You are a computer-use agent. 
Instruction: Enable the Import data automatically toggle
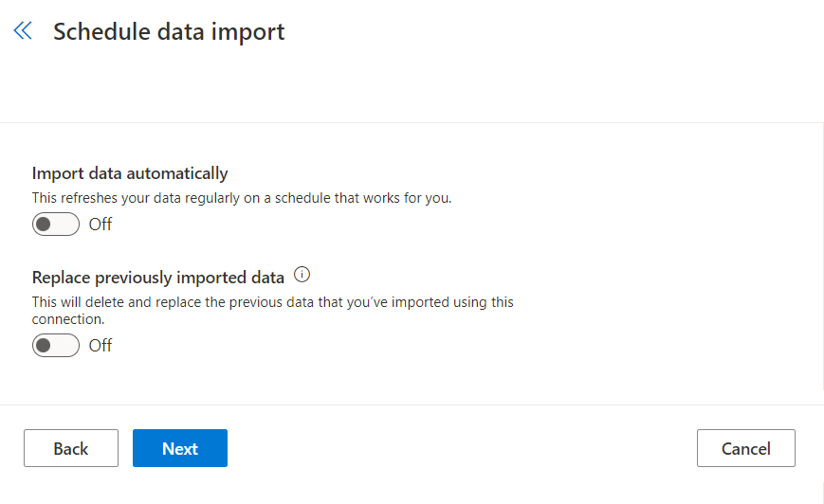pos(56,225)
